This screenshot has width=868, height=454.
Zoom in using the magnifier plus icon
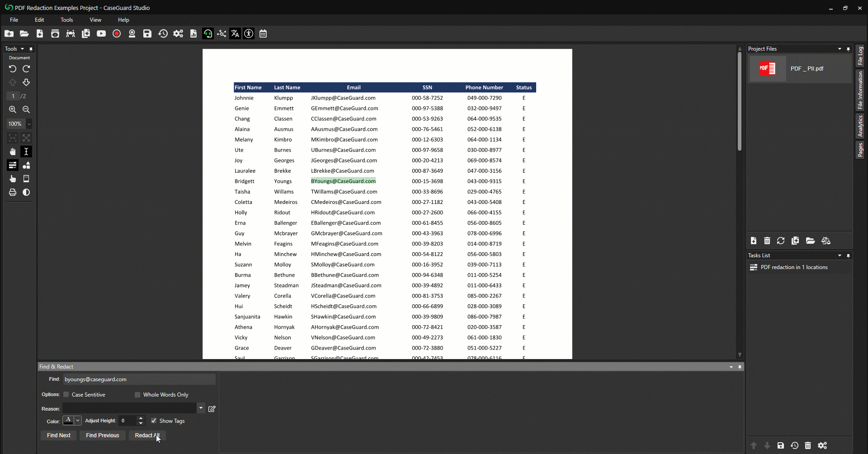tap(12, 109)
